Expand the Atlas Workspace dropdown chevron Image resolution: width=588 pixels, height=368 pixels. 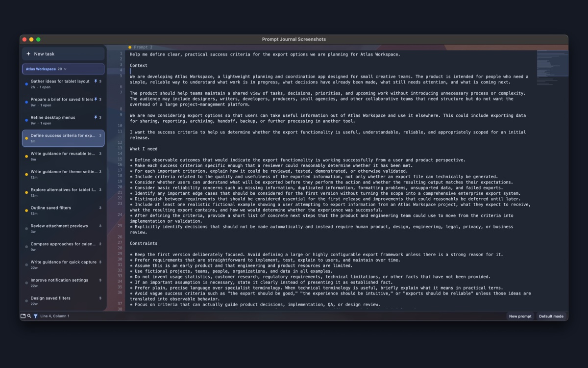pyautogui.click(x=65, y=69)
